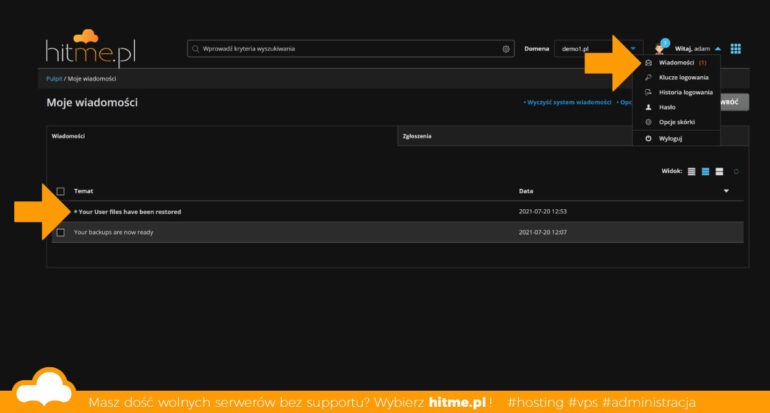Switch to the Wiadomości tab
Viewport: 770px width, 413px height.
pyautogui.click(x=221, y=136)
